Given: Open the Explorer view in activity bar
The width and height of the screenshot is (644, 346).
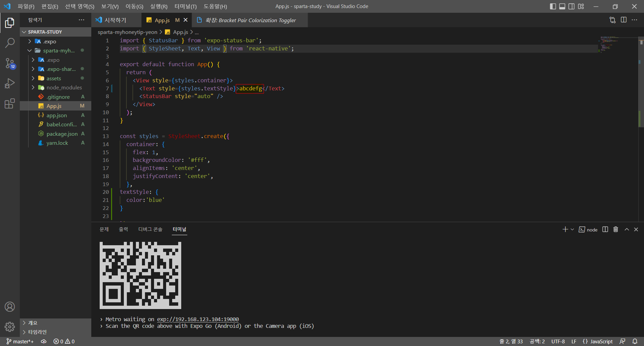Looking at the screenshot, I should [x=10, y=23].
